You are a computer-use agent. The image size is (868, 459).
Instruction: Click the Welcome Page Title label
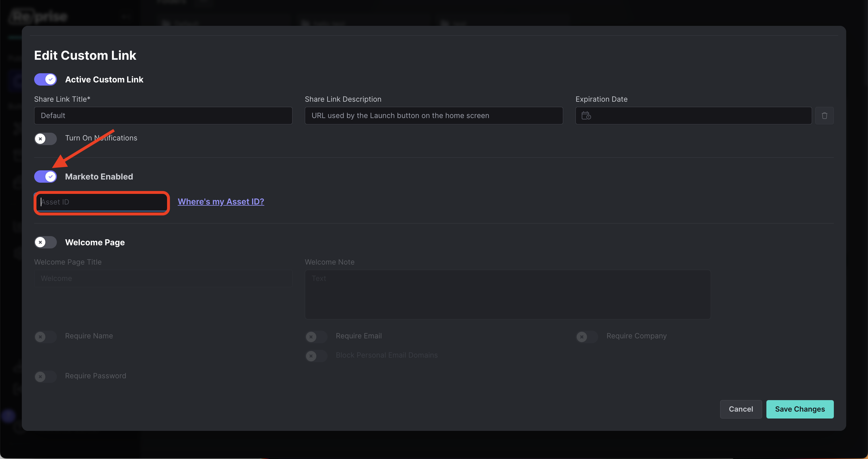[68, 262]
